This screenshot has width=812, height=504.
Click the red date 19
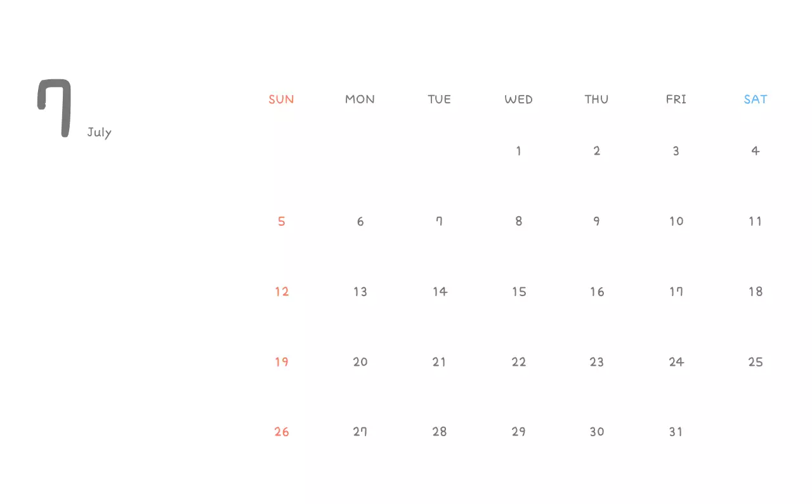coord(282,362)
